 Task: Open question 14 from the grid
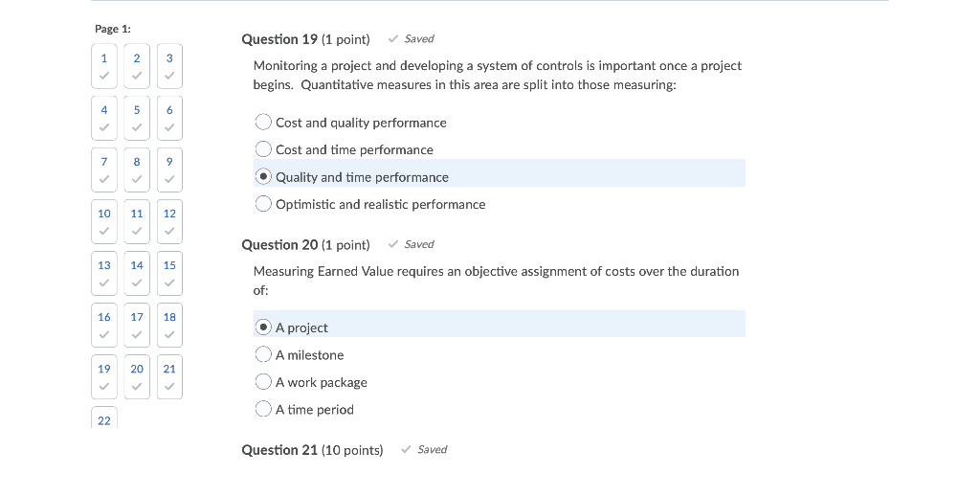click(x=137, y=273)
